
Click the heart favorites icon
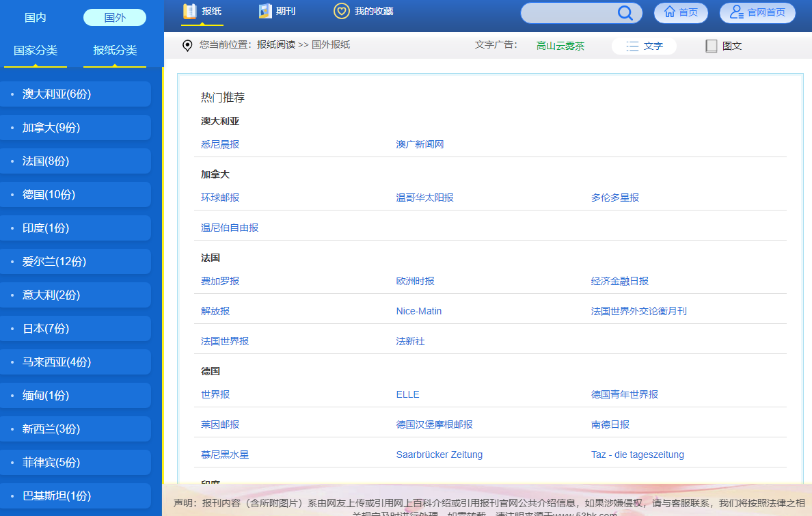(341, 11)
